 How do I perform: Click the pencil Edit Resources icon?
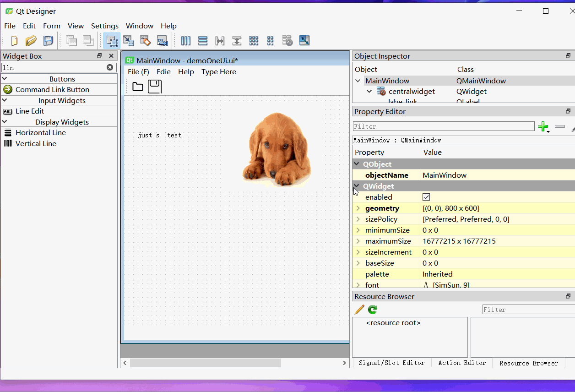coord(359,310)
